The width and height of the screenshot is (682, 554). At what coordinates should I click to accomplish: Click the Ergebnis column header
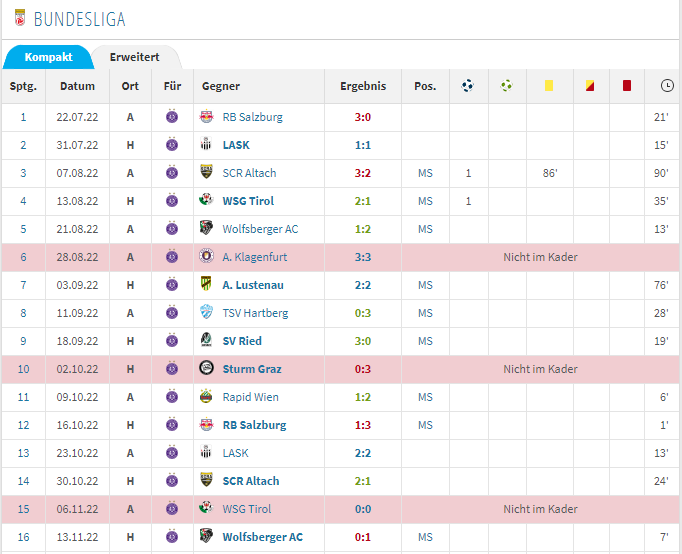[362, 86]
